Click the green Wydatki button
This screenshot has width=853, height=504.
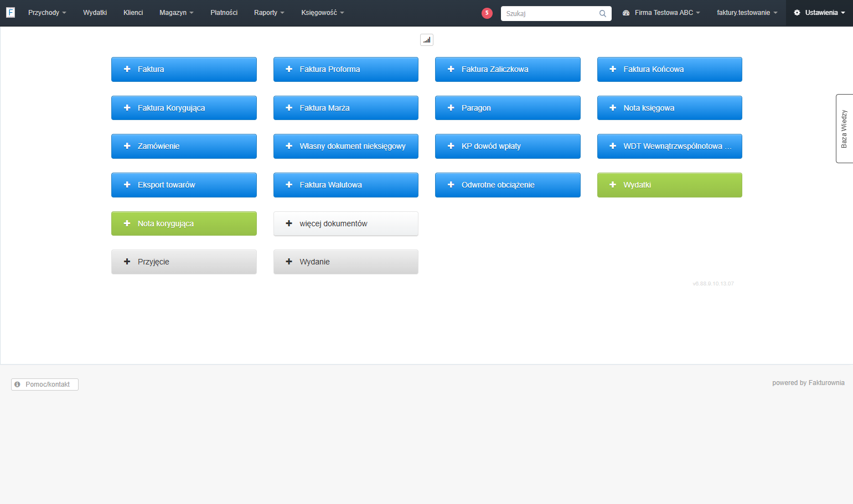pos(670,185)
